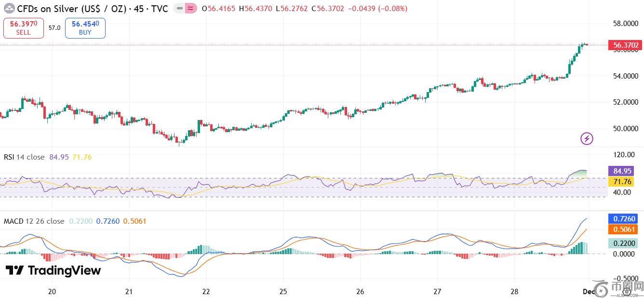Open the CFDs on Silver symbol title

[92, 9]
